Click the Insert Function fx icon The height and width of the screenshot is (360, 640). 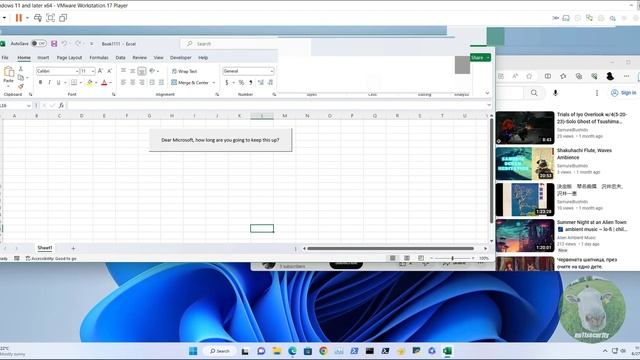[x=61, y=105]
